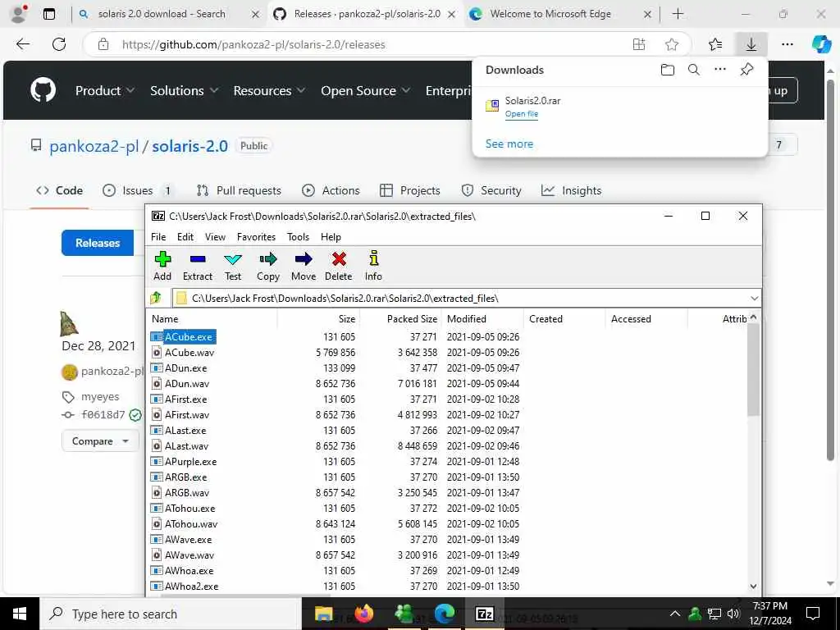Screen dimensions: 840x630
Task: Click the myeyes tag link
Action: coord(100,397)
